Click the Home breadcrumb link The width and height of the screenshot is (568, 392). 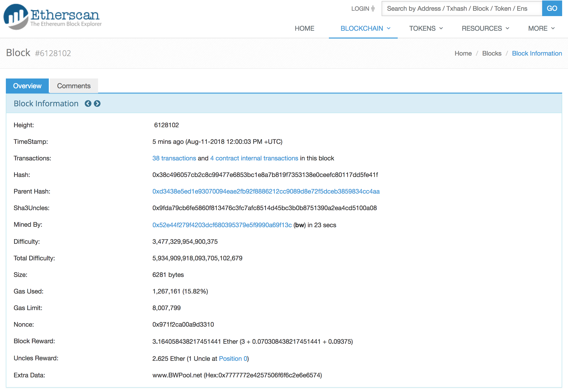click(x=463, y=53)
